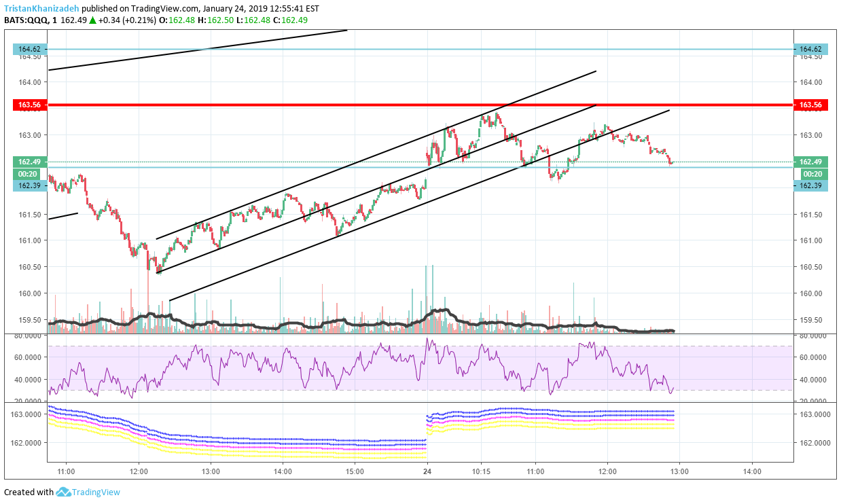Click the blue 164.62 label on left scale
841x504 pixels.
[30, 49]
